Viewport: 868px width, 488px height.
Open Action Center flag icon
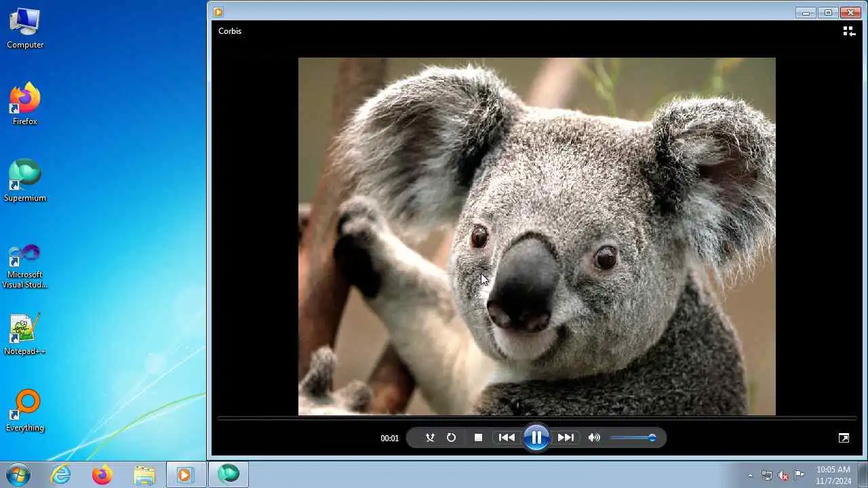pos(800,475)
